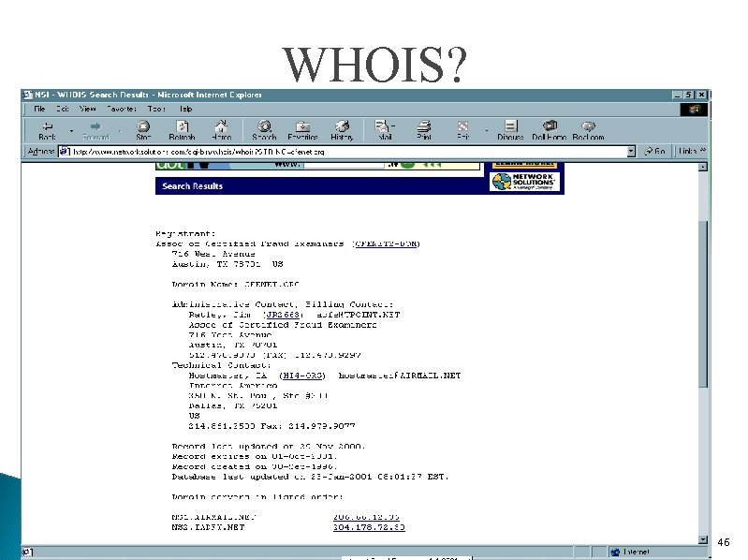Viewport: 748px width, 560px height.
Task: Click the Forward arrow button
Action: 95,130
